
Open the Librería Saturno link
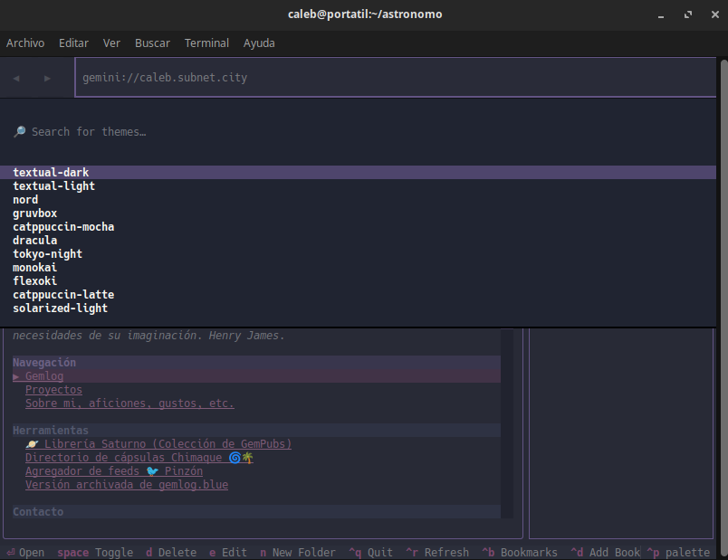pyautogui.click(x=158, y=444)
